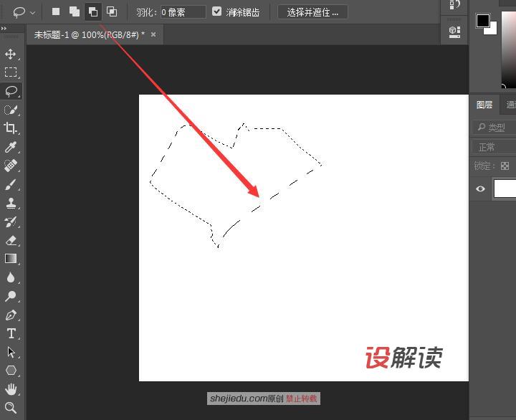Select the Blur tool

click(11, 277)
